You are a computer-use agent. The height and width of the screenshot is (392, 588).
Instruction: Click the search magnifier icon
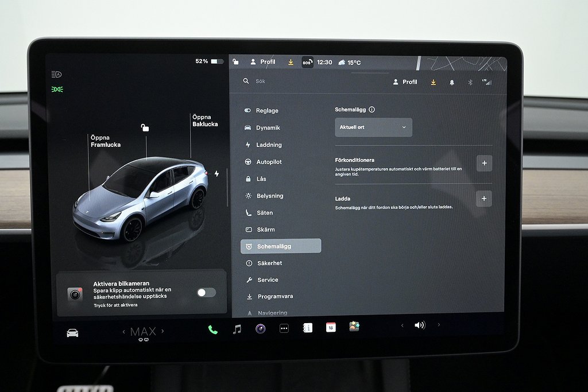pyautogui.click(x=246, y=81)
